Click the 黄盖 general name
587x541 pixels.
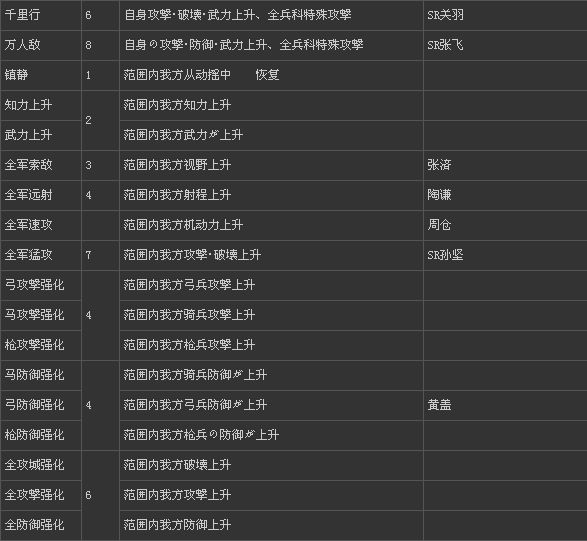click(x=439, y=405)
